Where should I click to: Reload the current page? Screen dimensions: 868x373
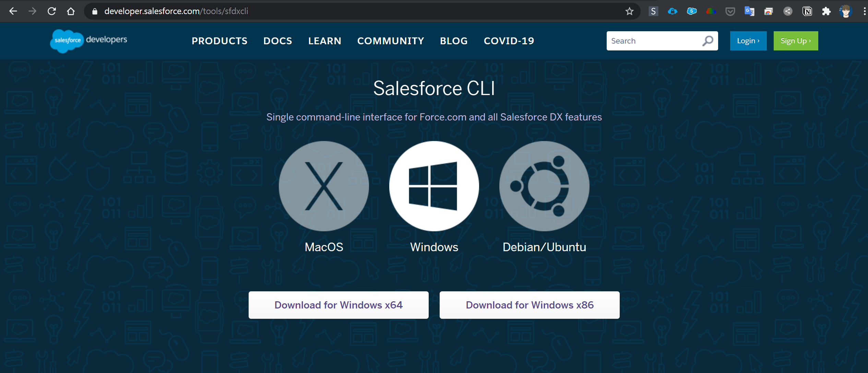pos(52,11)
